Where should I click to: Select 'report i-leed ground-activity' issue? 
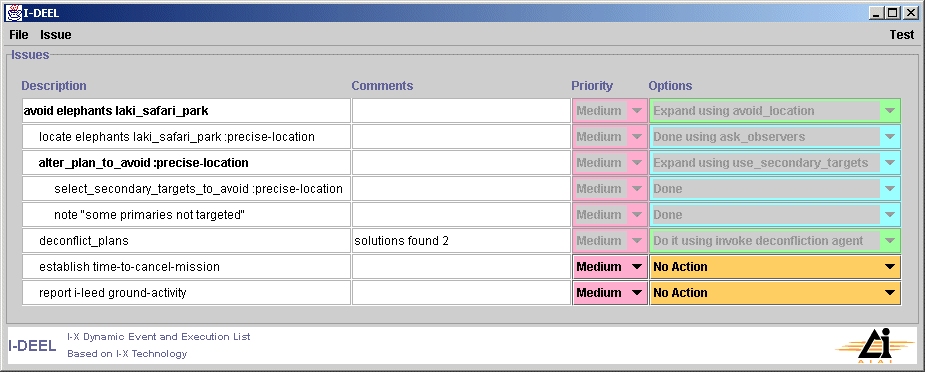pyautogui.click(x=186, y=292)
